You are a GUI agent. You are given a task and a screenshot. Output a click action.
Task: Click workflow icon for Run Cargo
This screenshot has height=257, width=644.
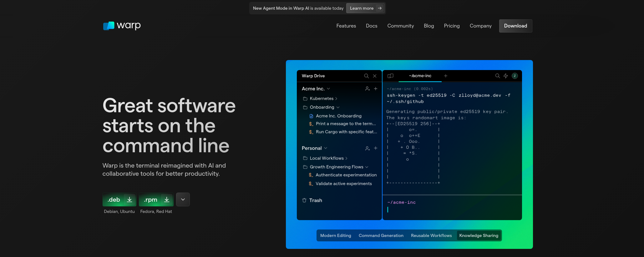tap(311, 132)
